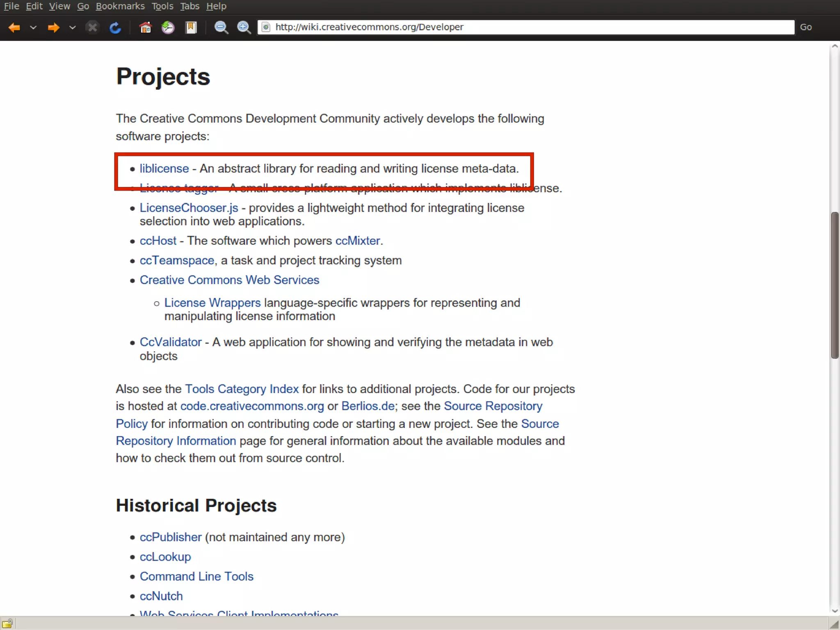
Task: Follow the liblicense link
Action: pos(164,168)
